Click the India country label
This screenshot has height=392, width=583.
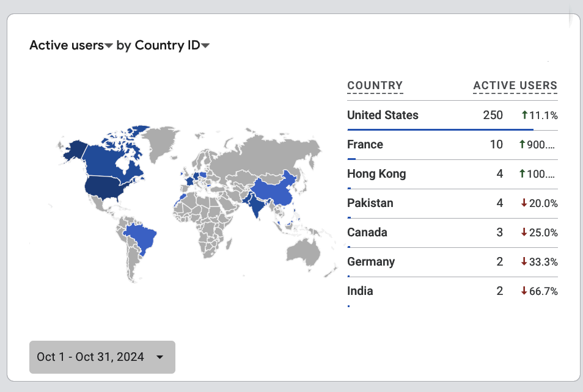(x=360, y=291)
